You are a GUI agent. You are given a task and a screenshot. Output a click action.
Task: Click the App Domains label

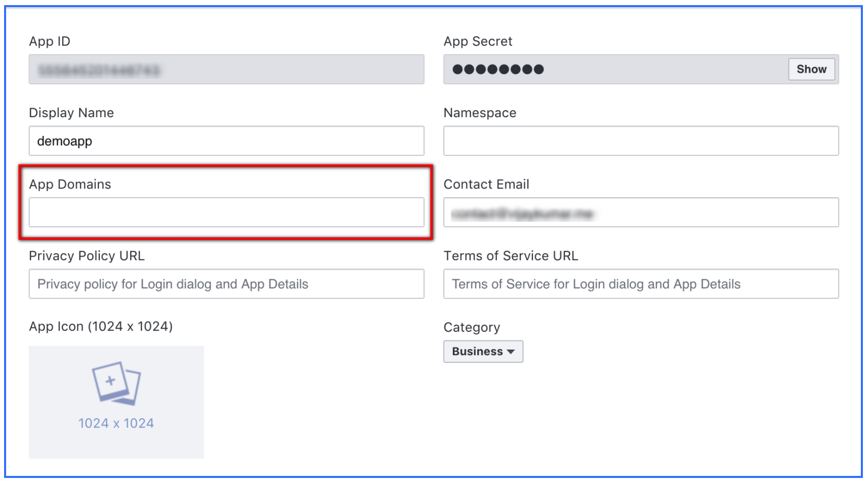click(x=70, y=184)
